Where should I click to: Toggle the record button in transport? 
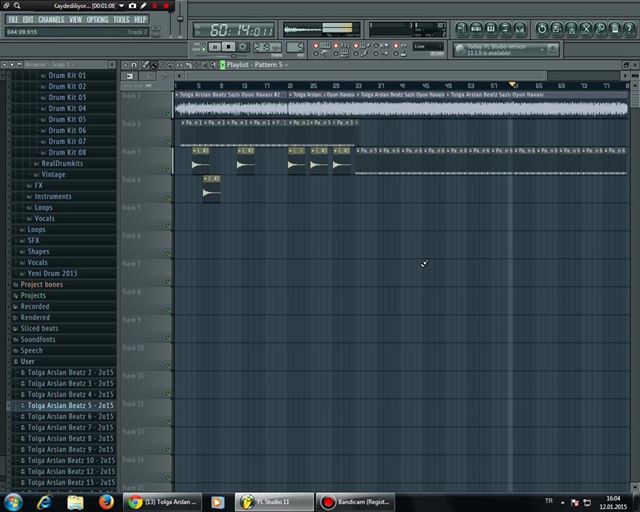point(242,47)
